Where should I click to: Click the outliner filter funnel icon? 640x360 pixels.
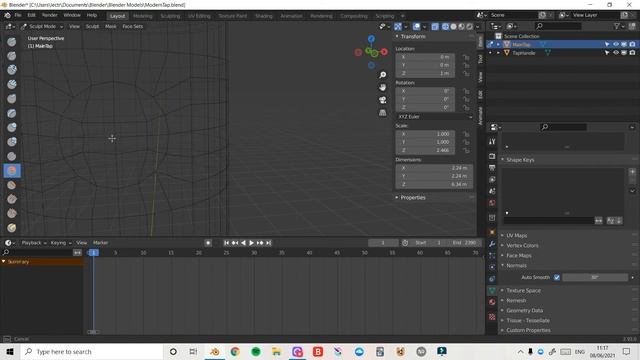tap(617, 26)
